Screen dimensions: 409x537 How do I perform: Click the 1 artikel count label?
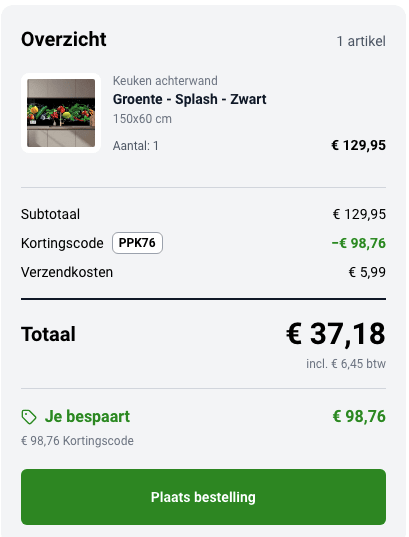tap(361, 41)
